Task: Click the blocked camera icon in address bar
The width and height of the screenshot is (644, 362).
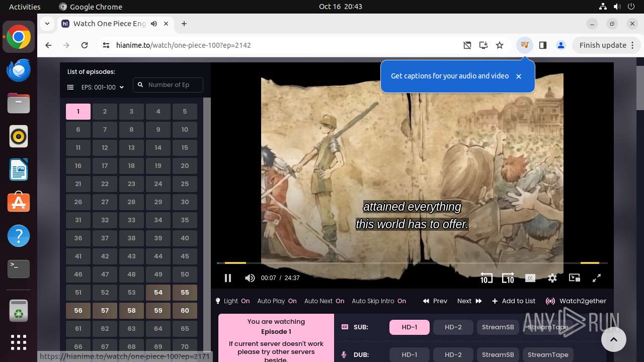Action: tap(467, 45)
